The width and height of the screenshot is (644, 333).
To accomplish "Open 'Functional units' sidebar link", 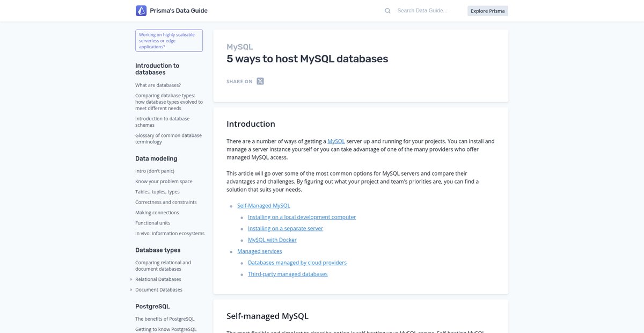I will point(153,223).
